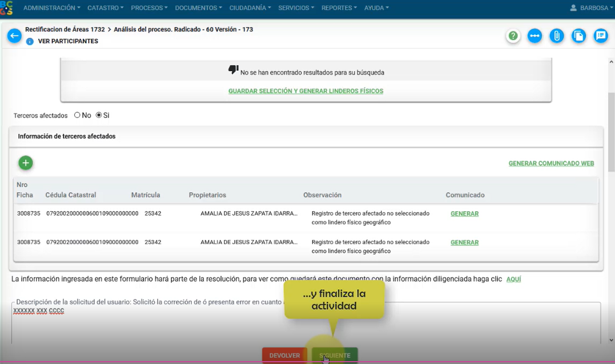Open the Reportes menu
The height and width of the screenshot is (364, 615).
tap(339, 8)
